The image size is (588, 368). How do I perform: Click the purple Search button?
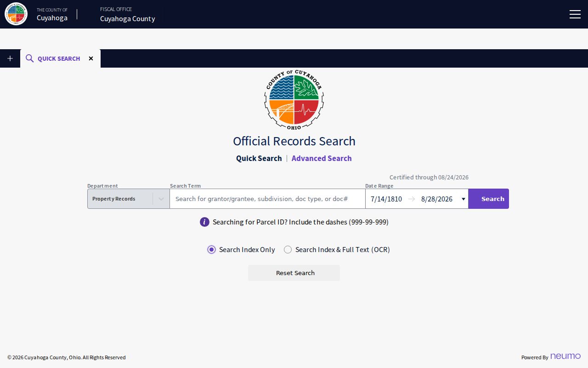click(x=489, y=199)
